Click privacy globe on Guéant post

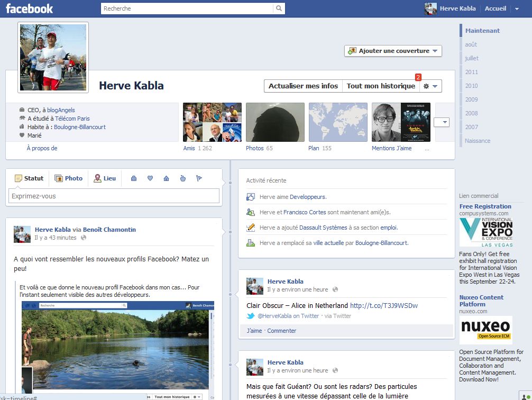pyautogui.click(x=335, y=370)
